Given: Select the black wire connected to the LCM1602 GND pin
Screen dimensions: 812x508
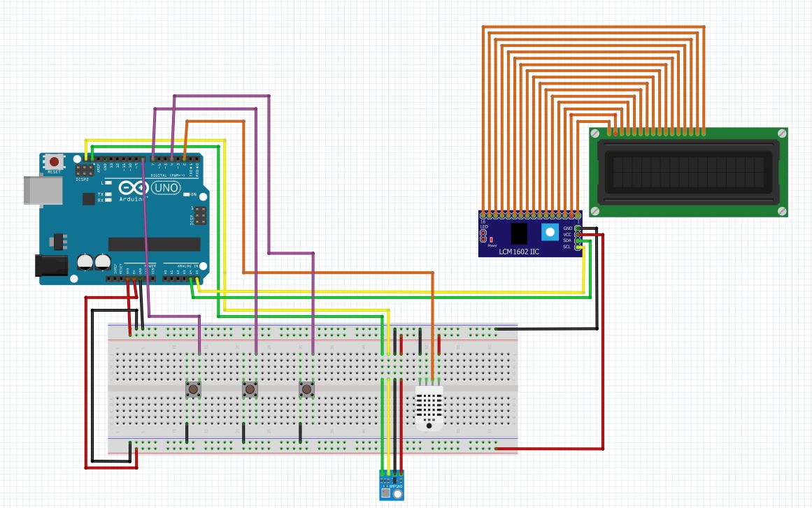Looking at the screenshot, I should (x=597, y=280).
